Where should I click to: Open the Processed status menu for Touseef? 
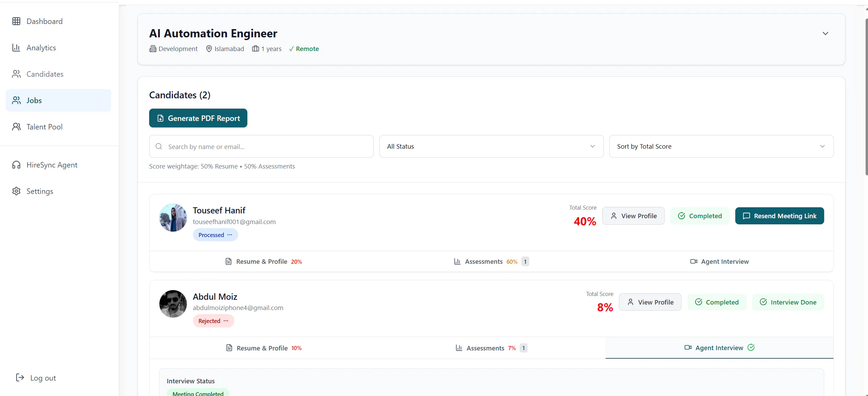[215, 235]
